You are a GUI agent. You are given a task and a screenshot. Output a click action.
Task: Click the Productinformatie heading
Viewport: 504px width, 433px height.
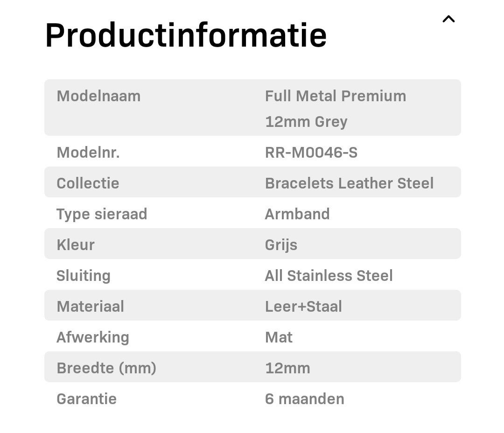186,35
